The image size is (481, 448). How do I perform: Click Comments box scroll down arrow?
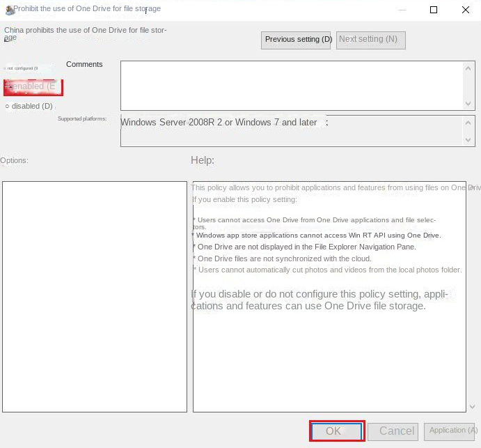pos(468,103)
